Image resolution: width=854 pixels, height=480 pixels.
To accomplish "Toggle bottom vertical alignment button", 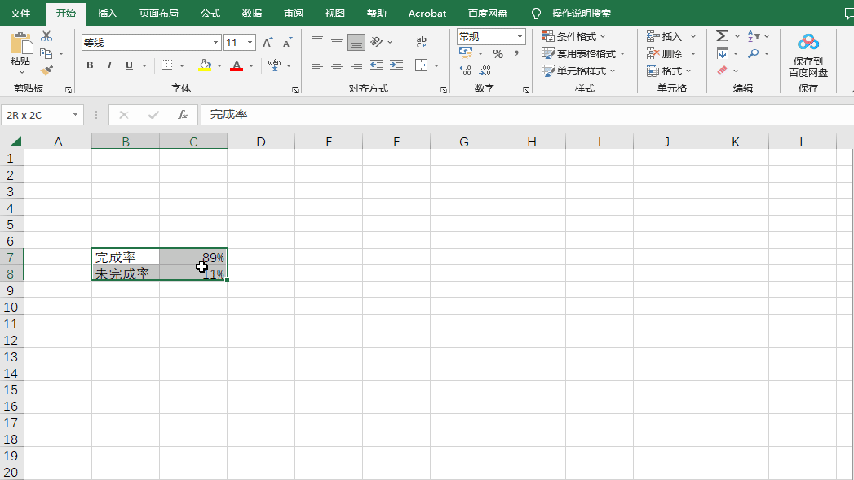I will 355,42.
